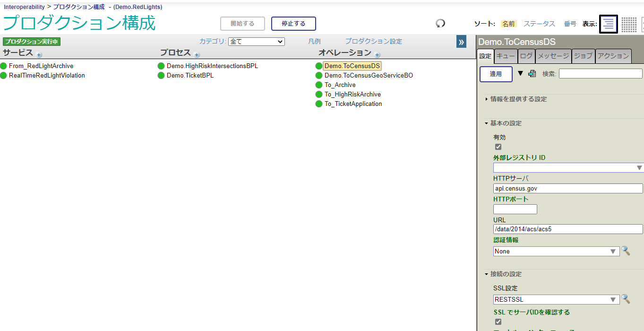The height and width of the screenshot is (331, 644).
Task: Switch to the キュー tab
Action: [506, 56]
